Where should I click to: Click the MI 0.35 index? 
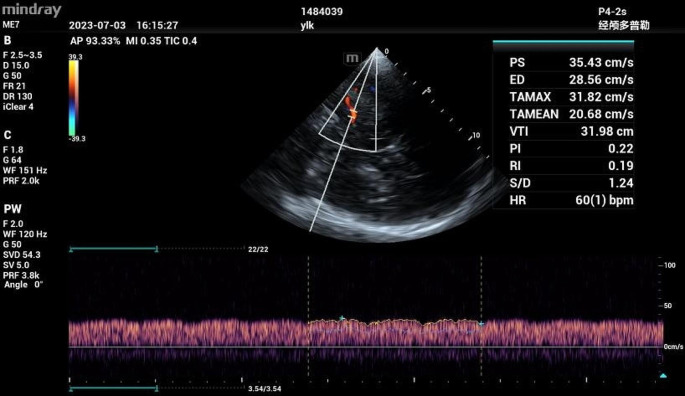coord(143,41)
